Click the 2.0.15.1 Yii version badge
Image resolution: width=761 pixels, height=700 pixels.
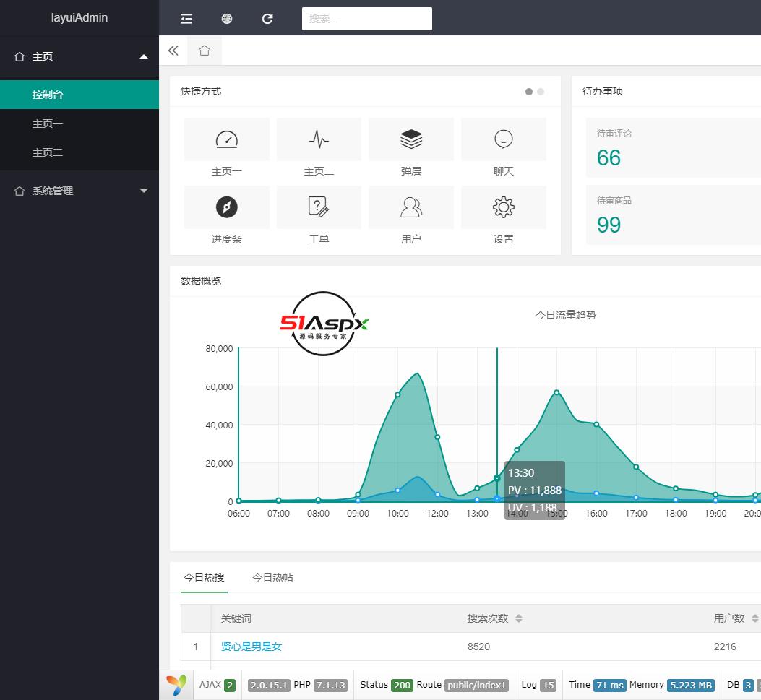pyautogui.click(x=269, y=685)
